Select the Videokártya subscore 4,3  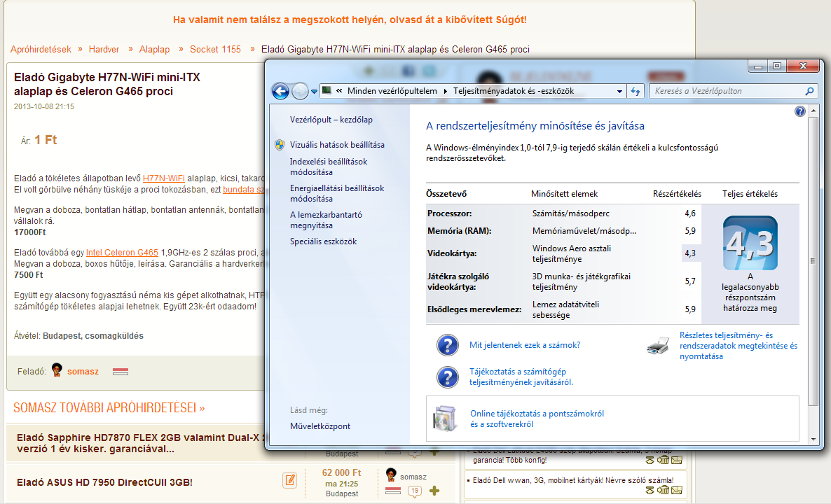click(690, 253)
